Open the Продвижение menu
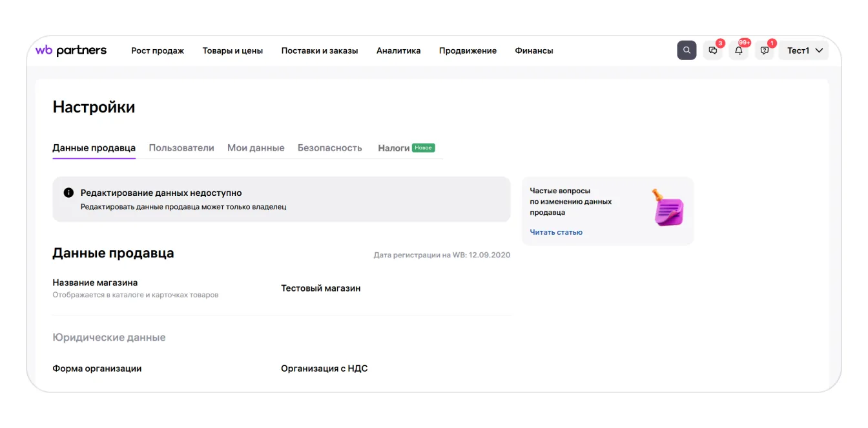This screenshot has height=428, width=868. click(x=468, y=50)
